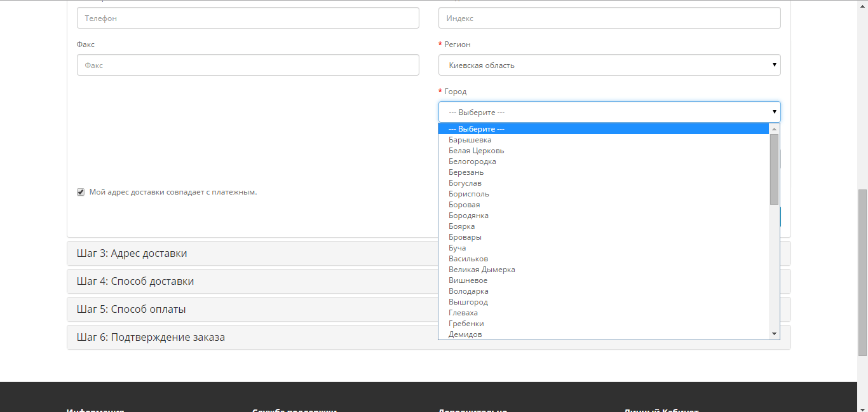This screenshot has height=412, width=868.
Task: Collapse the Город dropdown combo box
Action: [609, 112]
